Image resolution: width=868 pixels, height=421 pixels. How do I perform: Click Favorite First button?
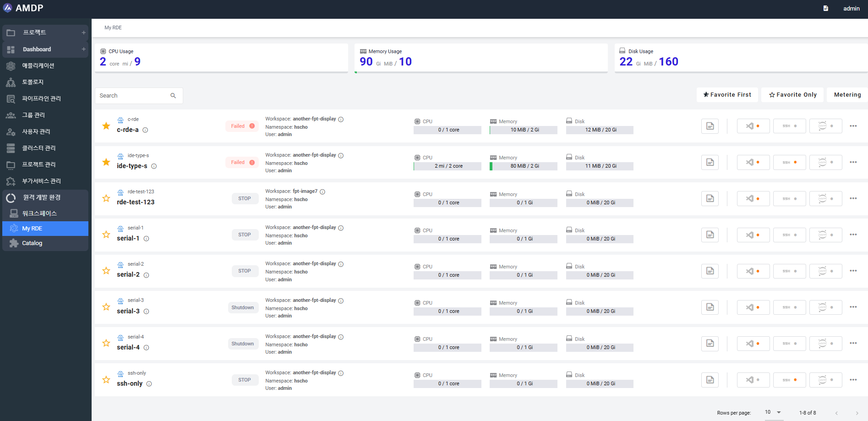coord(727,95)
